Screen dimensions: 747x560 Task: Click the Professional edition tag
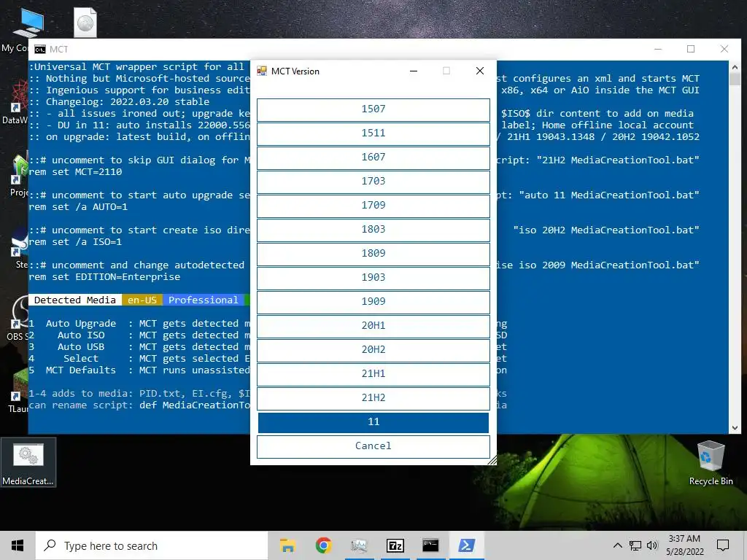click(x=203, y=300)
